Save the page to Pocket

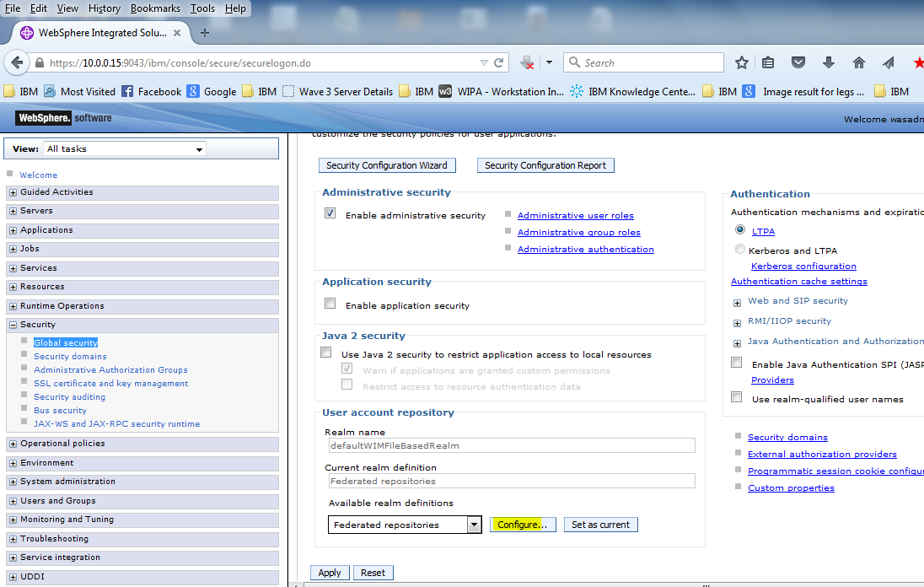point(798,62)
